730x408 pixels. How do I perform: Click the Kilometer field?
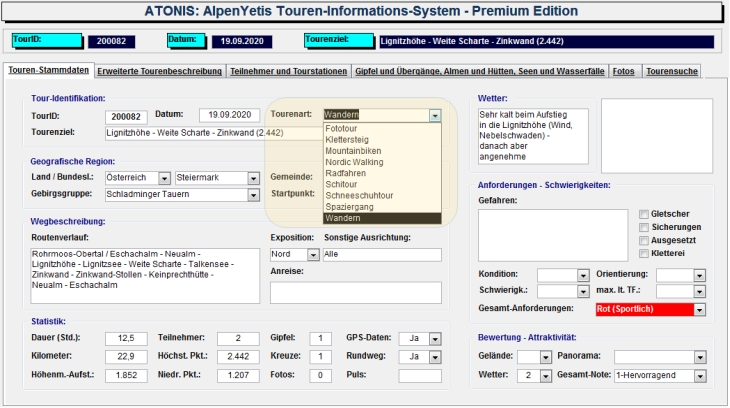tap(126, 357)
